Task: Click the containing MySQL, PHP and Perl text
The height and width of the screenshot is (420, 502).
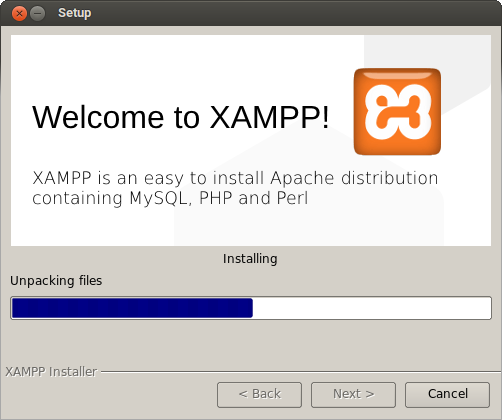Action: click(x=170, y=199)
